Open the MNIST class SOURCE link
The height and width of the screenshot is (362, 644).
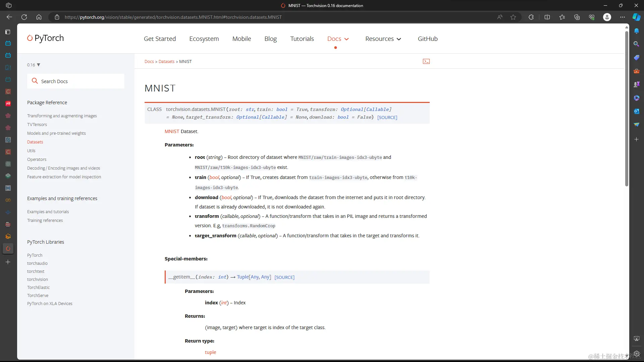pos(387,118)
